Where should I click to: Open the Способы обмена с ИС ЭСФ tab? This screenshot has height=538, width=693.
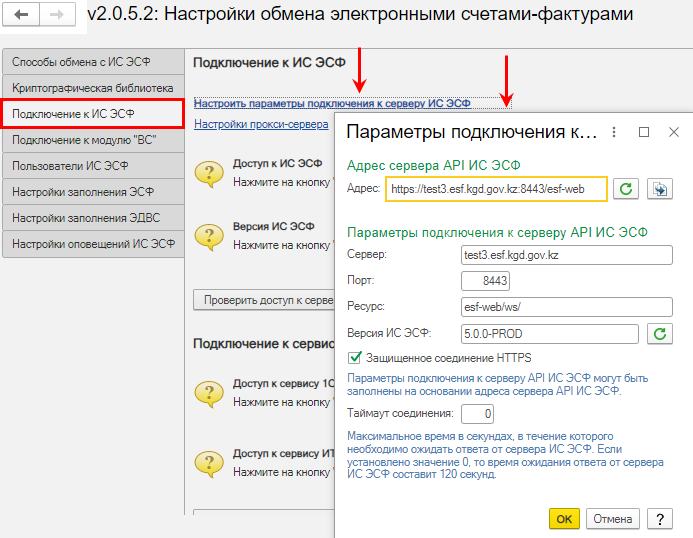93,62
